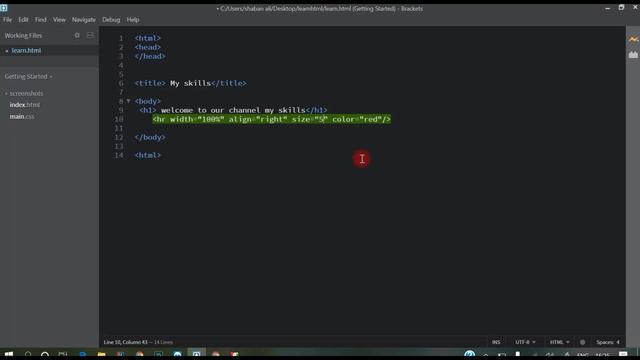
Task: Click the h1 'welcome to our channel' line
Action: (233, 110)
